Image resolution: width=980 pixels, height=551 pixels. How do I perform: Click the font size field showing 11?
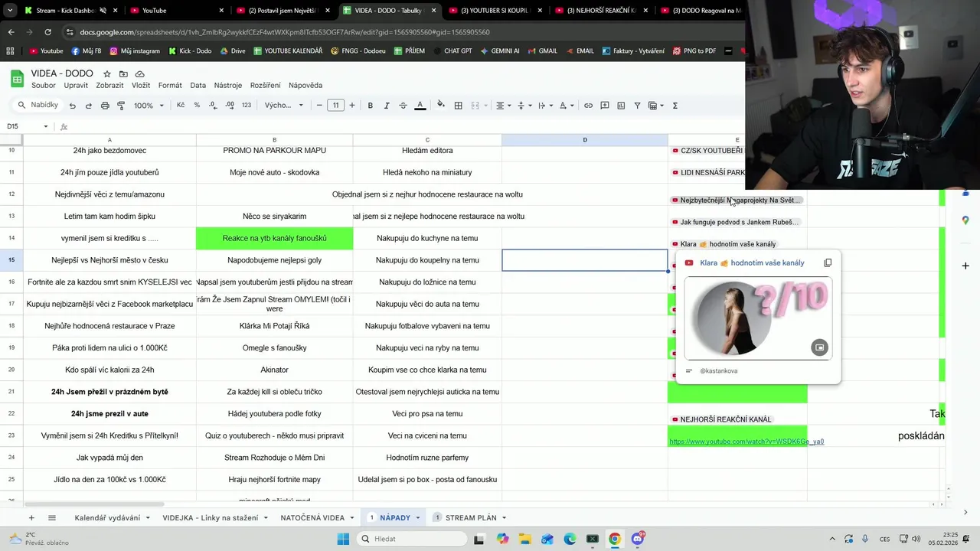click(x=336, y=106)
